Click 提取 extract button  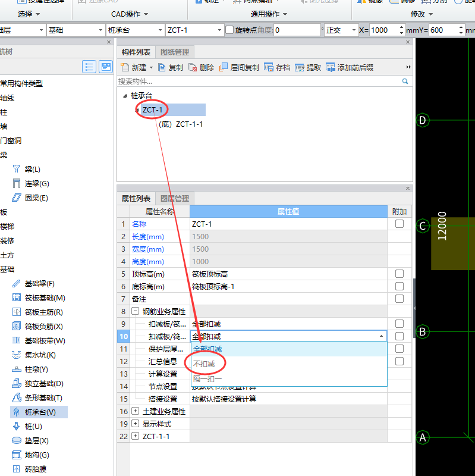coord(308,67)
